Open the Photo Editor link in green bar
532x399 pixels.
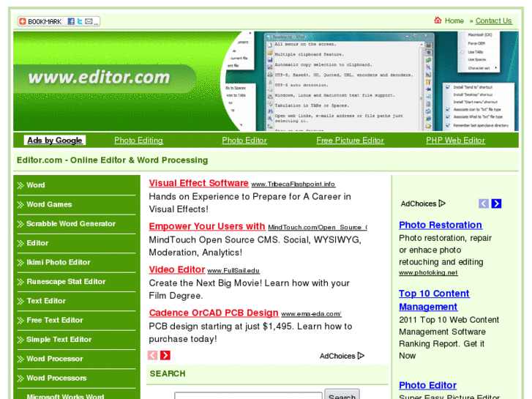[244, 141]
